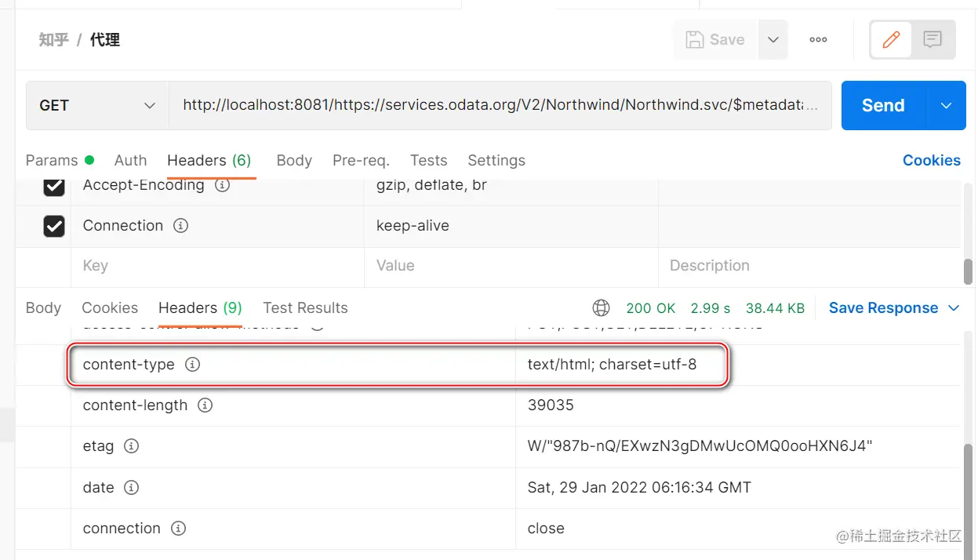Expand the Save Response dropdown chevron

coord(954,308)
